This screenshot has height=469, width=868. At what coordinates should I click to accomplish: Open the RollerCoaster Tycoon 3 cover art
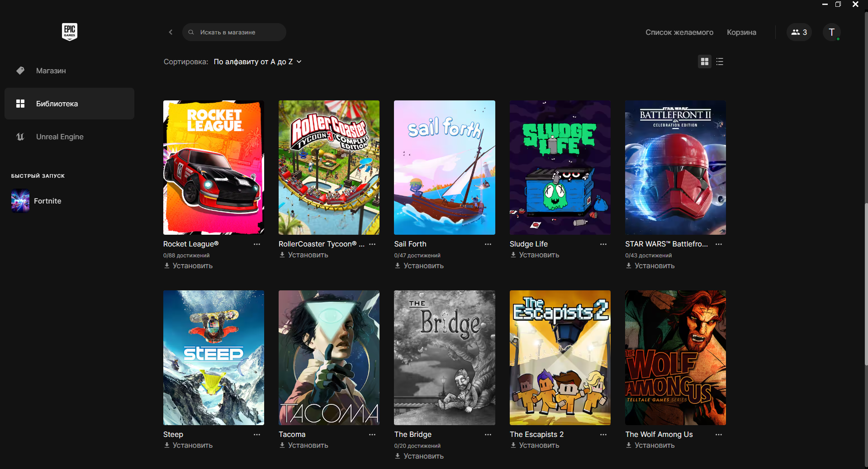coord(329,167)
